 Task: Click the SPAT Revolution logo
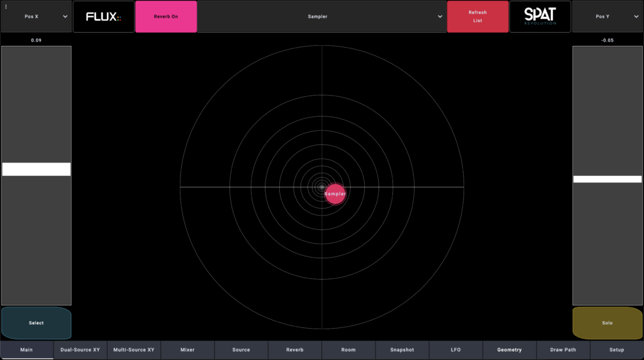(540, 16)
